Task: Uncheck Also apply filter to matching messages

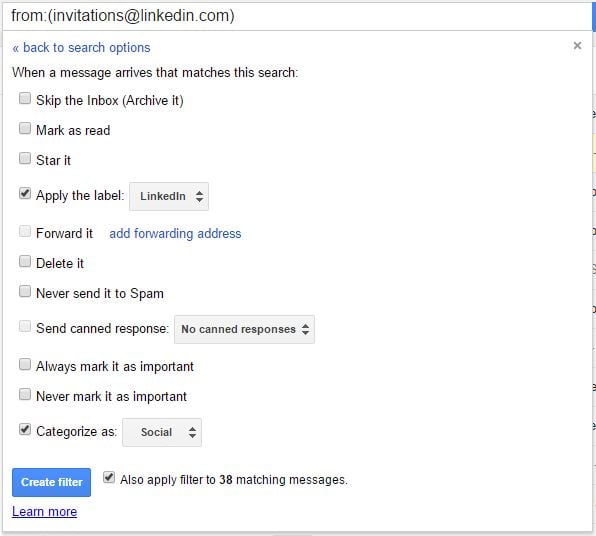Action: (109, 478)
